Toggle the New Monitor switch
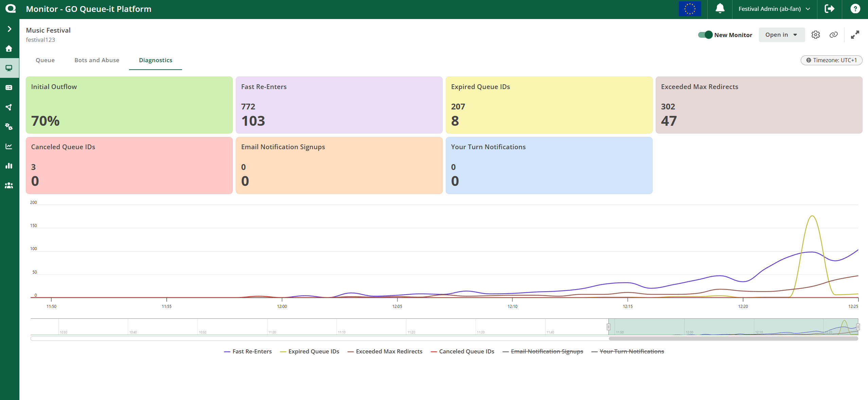 (705, 35)
